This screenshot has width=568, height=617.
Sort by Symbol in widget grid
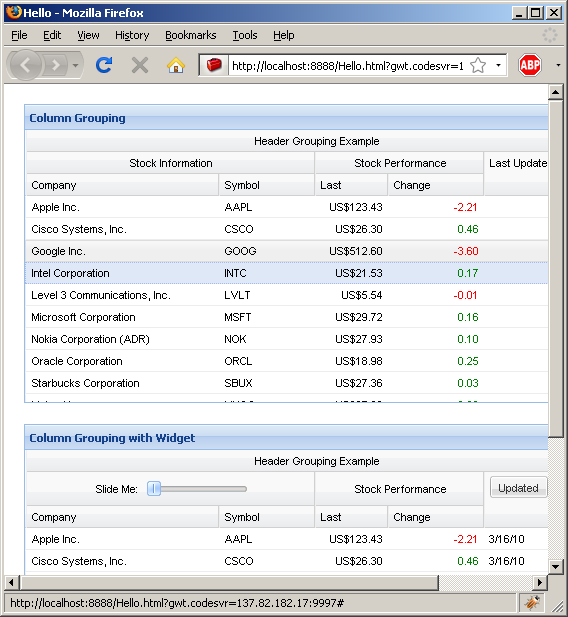click(266, 517)
